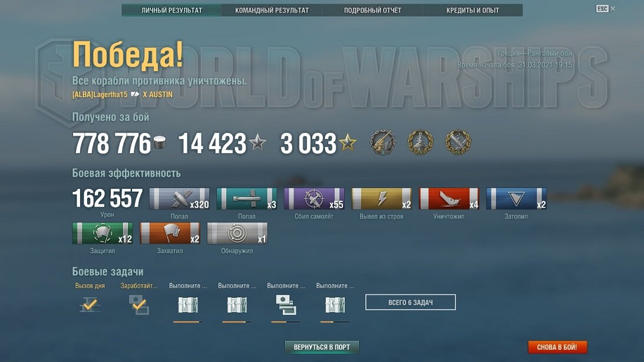Click the Затопил blue ribbon

pyautogui.click(x=516, y=199)
